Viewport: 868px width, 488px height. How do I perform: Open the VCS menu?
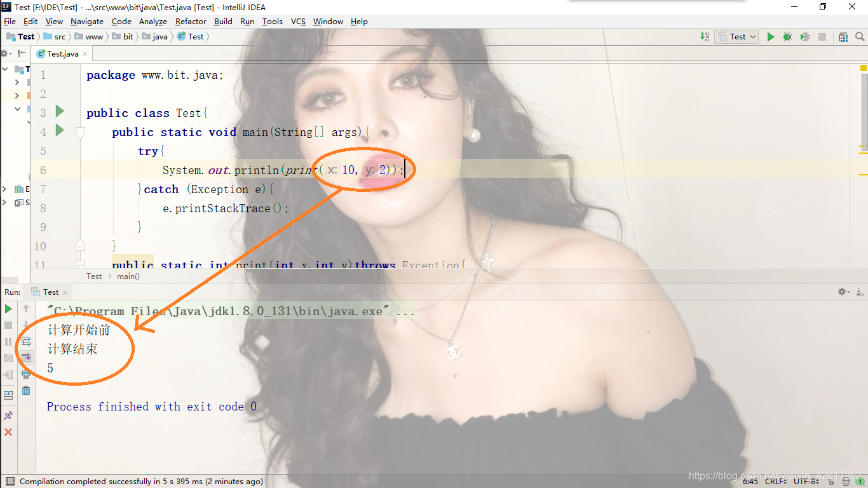(298, 22)
